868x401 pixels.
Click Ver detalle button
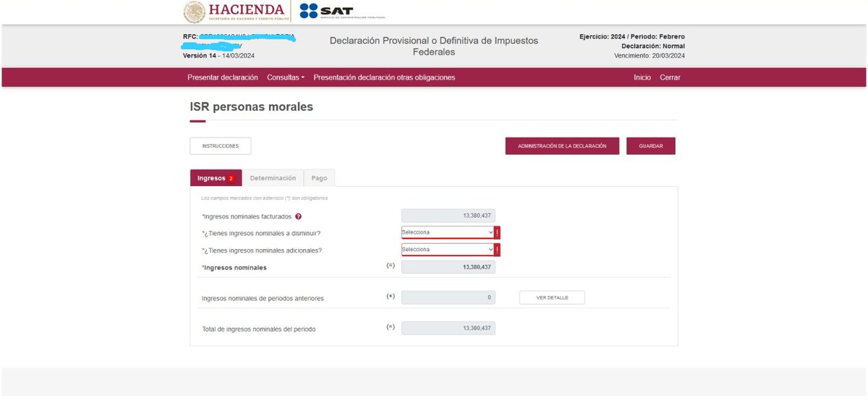pyautogui.click(x=552, y=297)
